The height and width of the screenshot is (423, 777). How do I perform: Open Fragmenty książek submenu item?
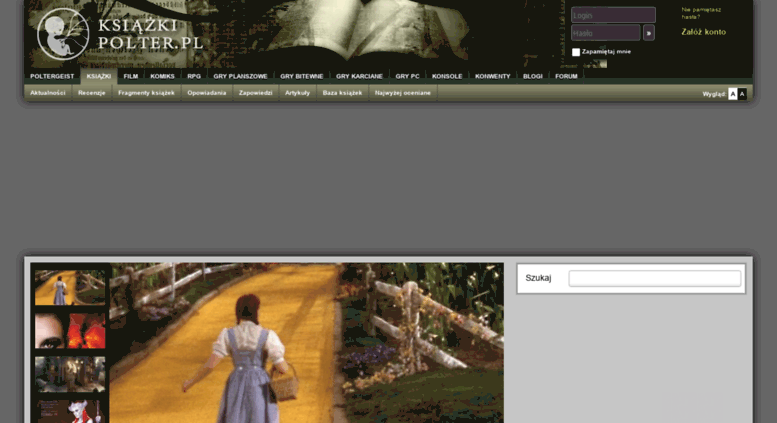pyautogui.click(x=146, y=93)
